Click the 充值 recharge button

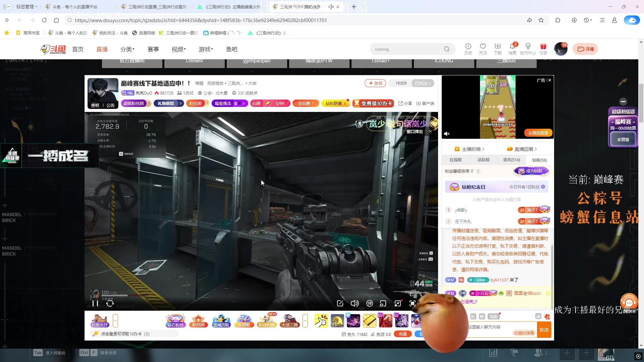coord(403,334)
